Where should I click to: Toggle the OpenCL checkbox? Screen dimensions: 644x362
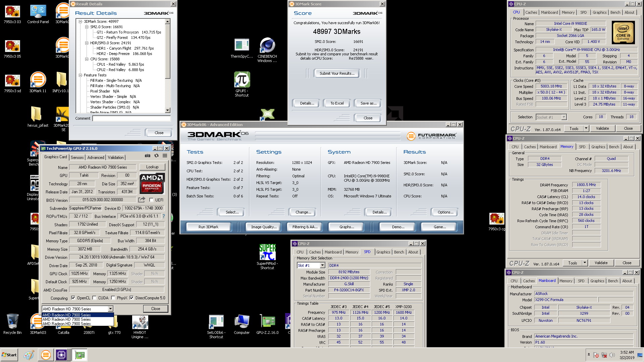[x=73, y=298]
